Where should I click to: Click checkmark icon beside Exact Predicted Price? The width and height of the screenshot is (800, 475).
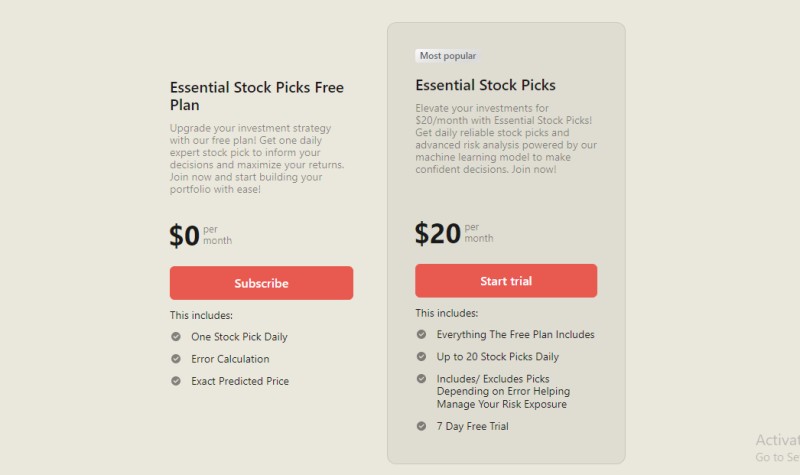176,381
